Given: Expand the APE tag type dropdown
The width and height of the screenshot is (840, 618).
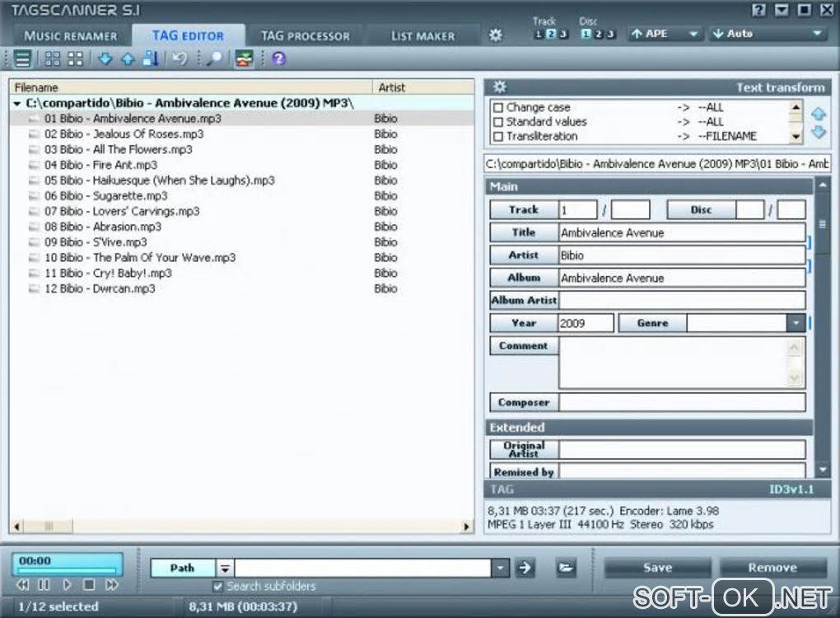Looking at the screenshot, I should [693, 34].
